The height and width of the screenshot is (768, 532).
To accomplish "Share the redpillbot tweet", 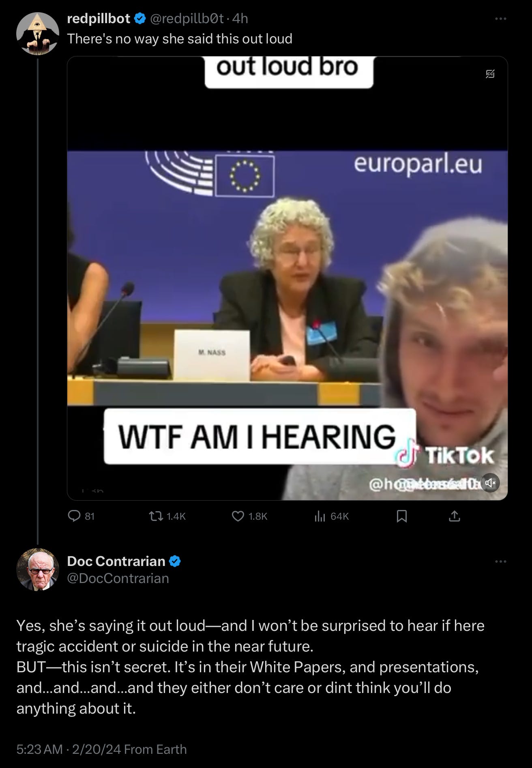I will 455,516.
